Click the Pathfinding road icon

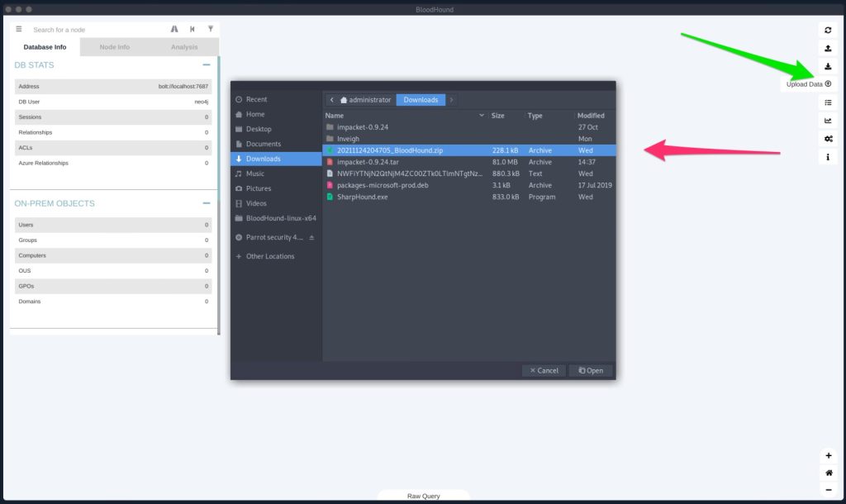pos(174,29)
